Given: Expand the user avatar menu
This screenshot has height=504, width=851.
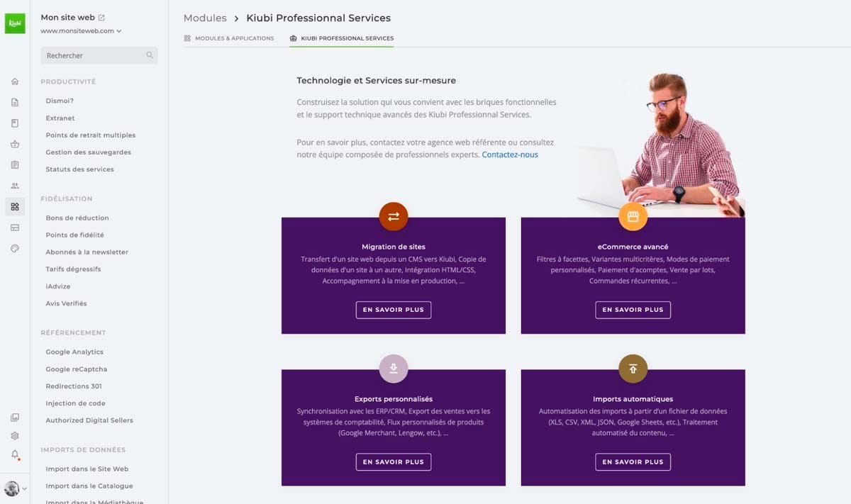Looking at the screenshot, I should [16, 488].
